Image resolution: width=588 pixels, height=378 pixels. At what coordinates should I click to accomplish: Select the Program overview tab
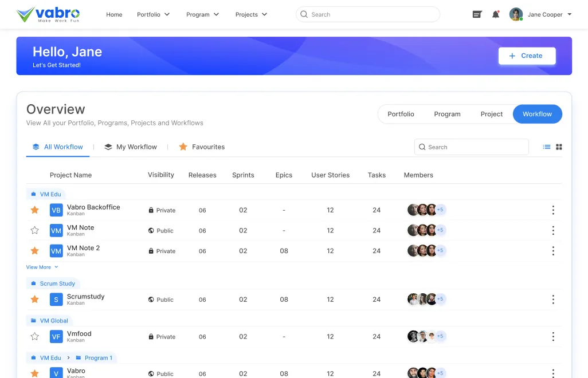point(447,114)
